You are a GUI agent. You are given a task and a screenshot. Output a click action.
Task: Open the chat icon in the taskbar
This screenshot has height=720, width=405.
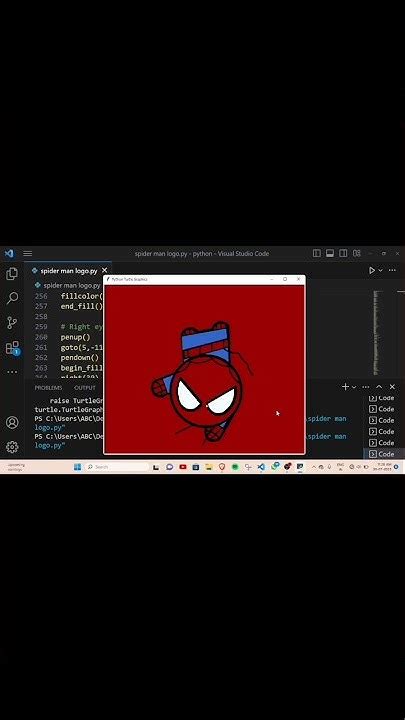click(169, 467)
